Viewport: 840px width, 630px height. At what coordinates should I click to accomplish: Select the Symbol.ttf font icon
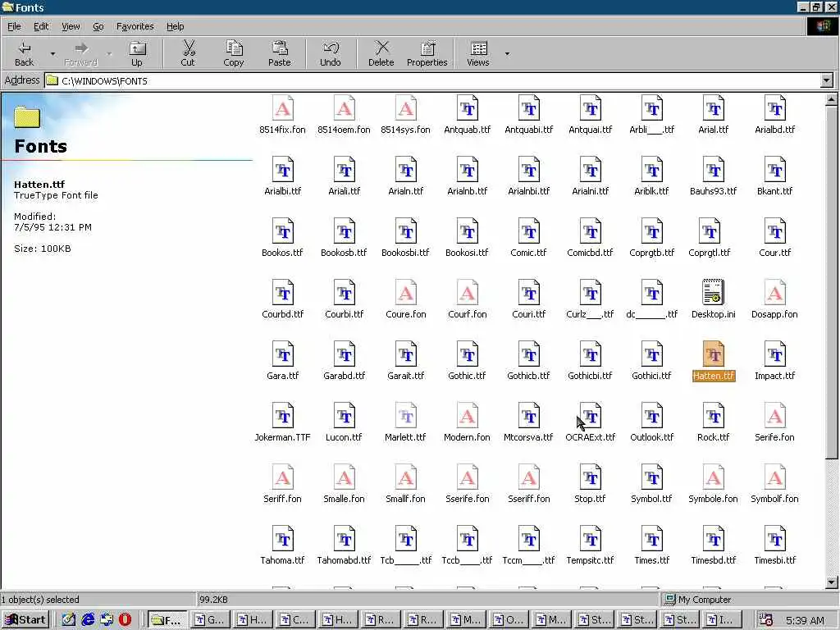pos(652,477)
